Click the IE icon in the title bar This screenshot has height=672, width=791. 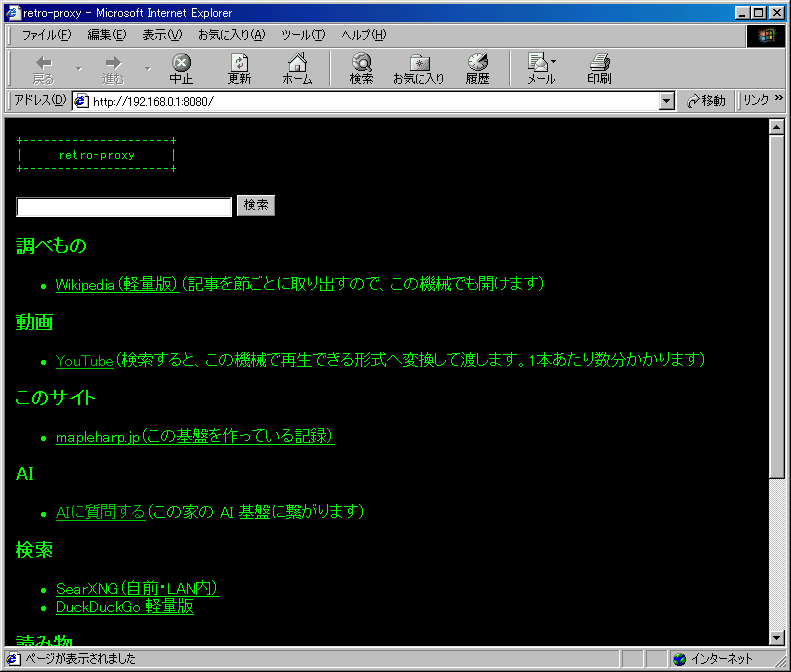point(13,13)
